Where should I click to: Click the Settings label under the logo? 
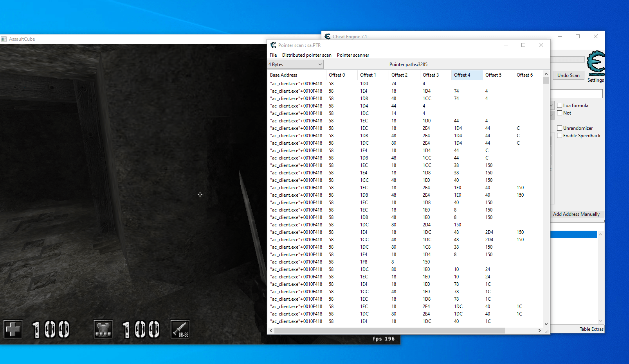click(x=595, y=80)
